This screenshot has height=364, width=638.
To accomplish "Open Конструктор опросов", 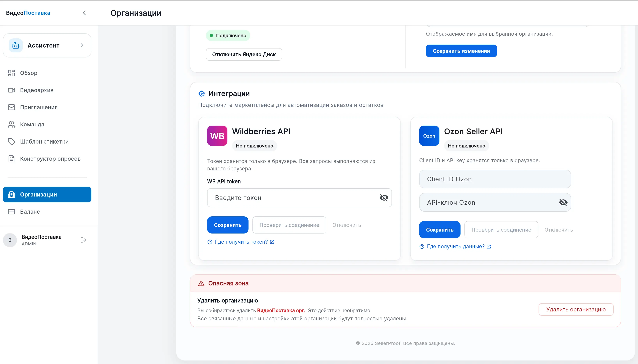I will click(47, 159).
